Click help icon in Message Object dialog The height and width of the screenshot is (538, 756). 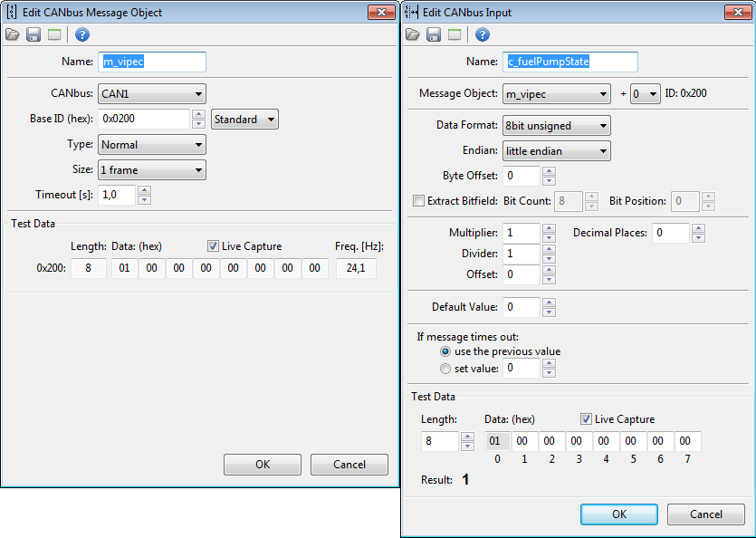[82, 34]
